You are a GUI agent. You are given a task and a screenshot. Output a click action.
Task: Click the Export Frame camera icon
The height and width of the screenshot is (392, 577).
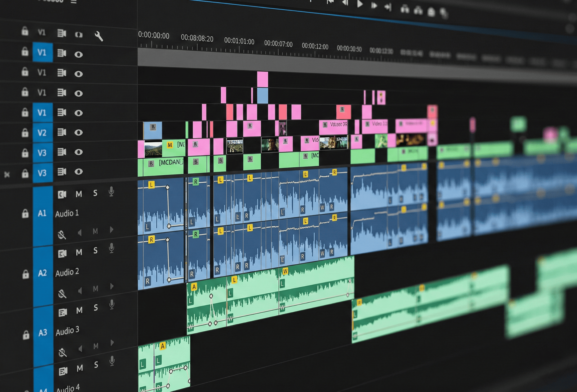431,12
